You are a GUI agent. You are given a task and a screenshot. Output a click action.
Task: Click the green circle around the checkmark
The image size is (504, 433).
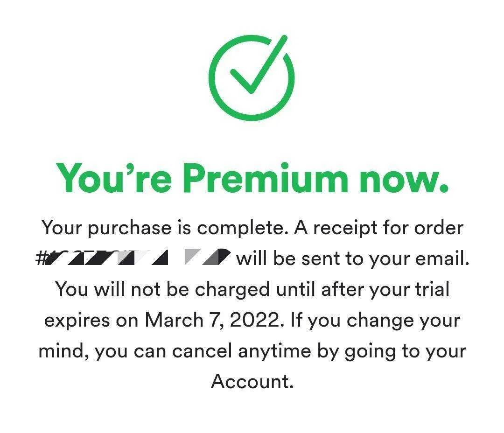point(251,78)
